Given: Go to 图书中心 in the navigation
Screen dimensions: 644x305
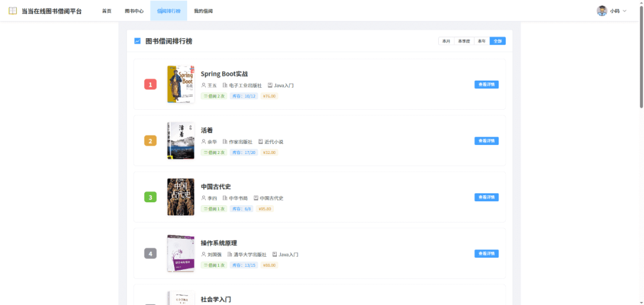Looking at the screenshot, I should point(134,11).
